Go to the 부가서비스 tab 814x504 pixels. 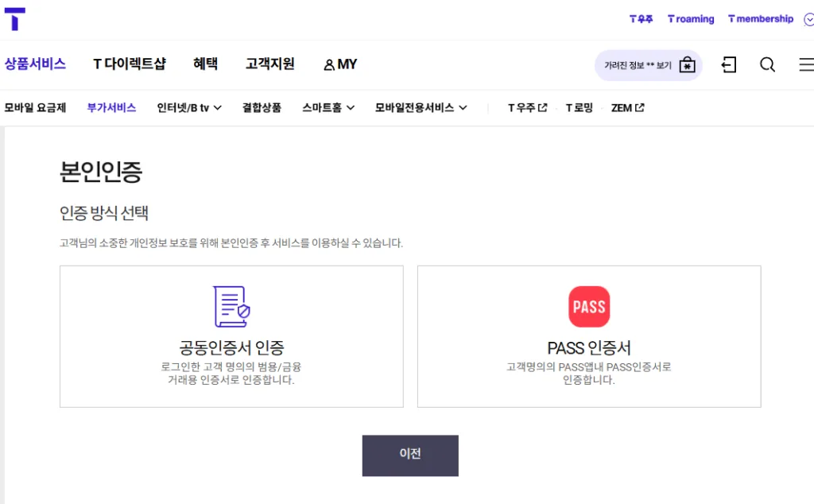tap(111, 108)
